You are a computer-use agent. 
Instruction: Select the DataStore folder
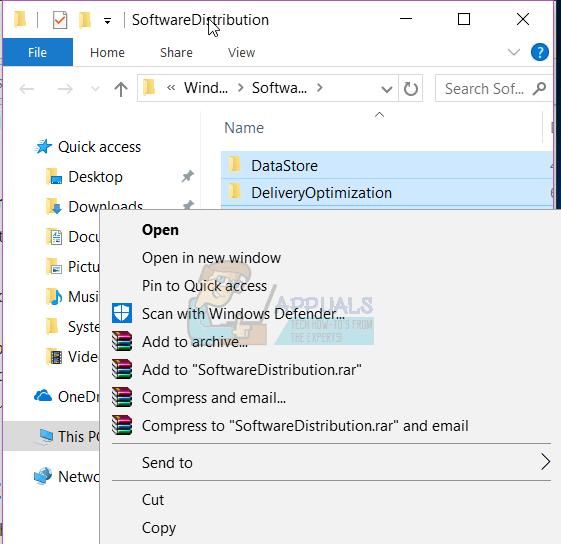(x=387, y=165)
